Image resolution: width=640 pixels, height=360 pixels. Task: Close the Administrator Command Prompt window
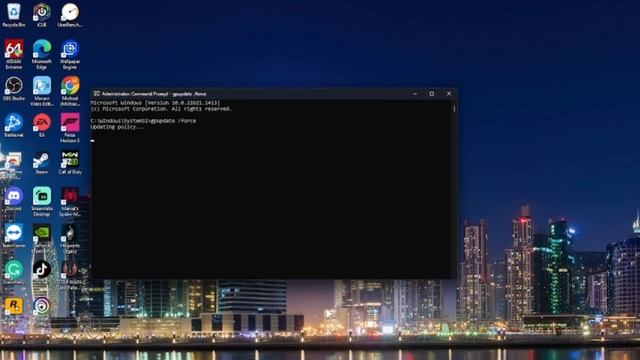449,94
